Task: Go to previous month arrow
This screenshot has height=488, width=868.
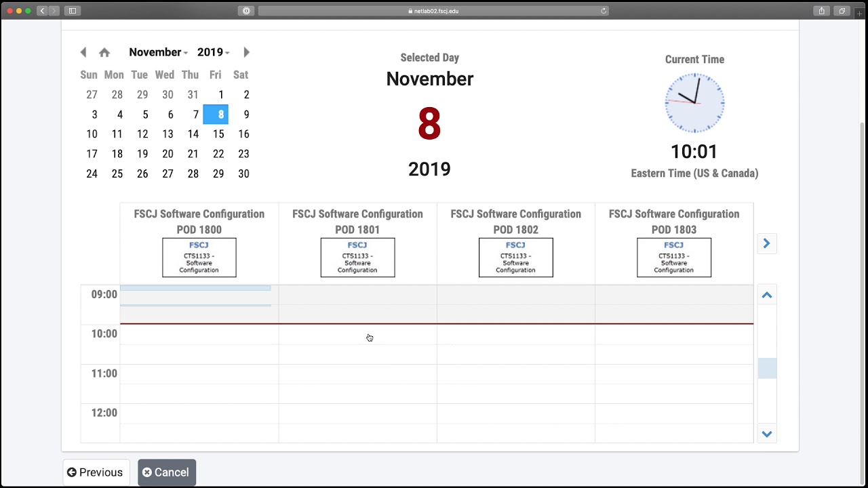Action: (83, 52)
